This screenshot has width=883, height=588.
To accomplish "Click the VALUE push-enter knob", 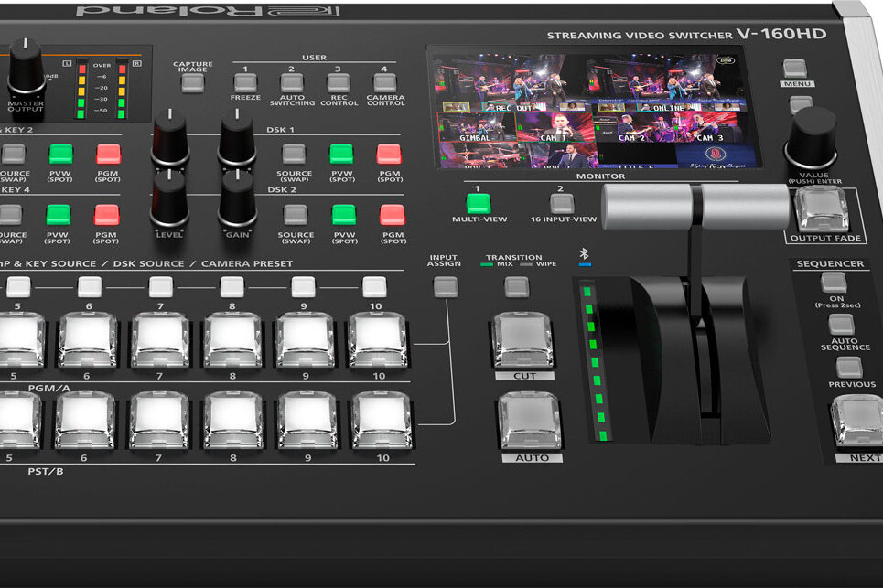I will pos(811,138).
